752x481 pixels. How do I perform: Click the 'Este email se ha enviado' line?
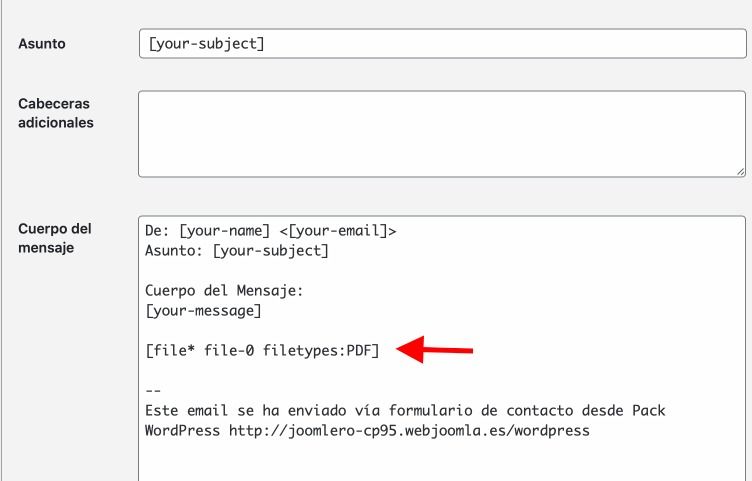coord(405,411)
